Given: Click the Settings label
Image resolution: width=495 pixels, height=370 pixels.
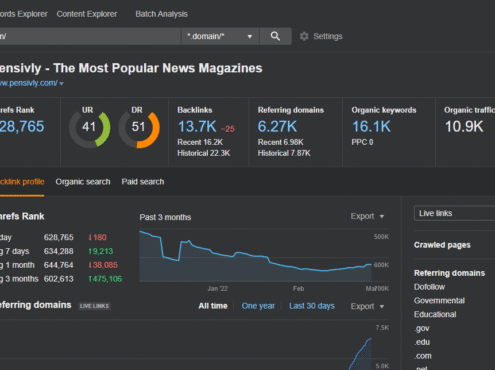Looking at the screenshot, I should pos(328,36).
